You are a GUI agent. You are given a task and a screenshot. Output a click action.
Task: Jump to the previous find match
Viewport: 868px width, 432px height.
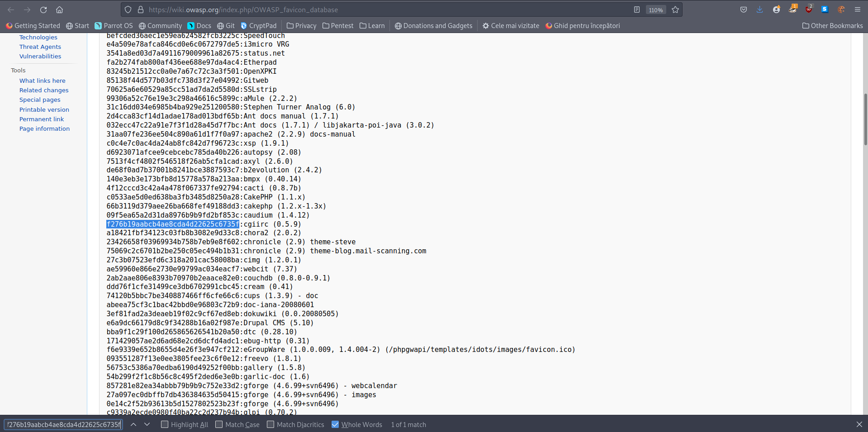(133, 424)
